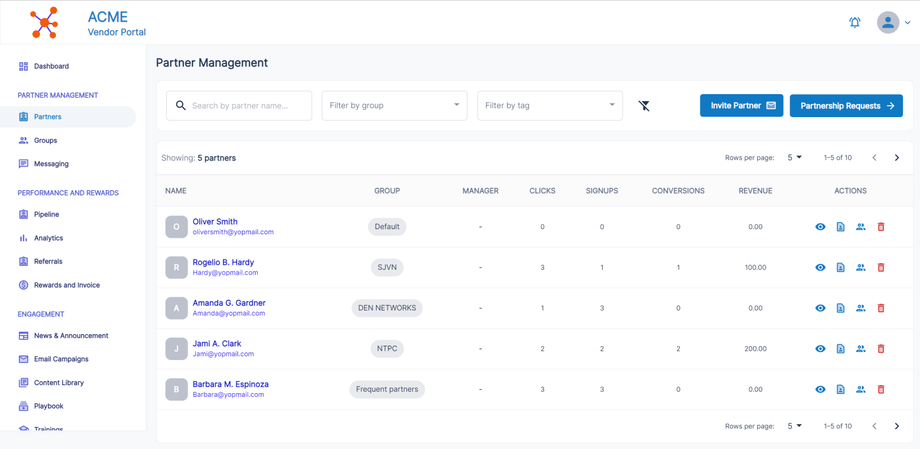Open Partnership Requests
Screen dimensions: 920x449
(x=846, y=105)
